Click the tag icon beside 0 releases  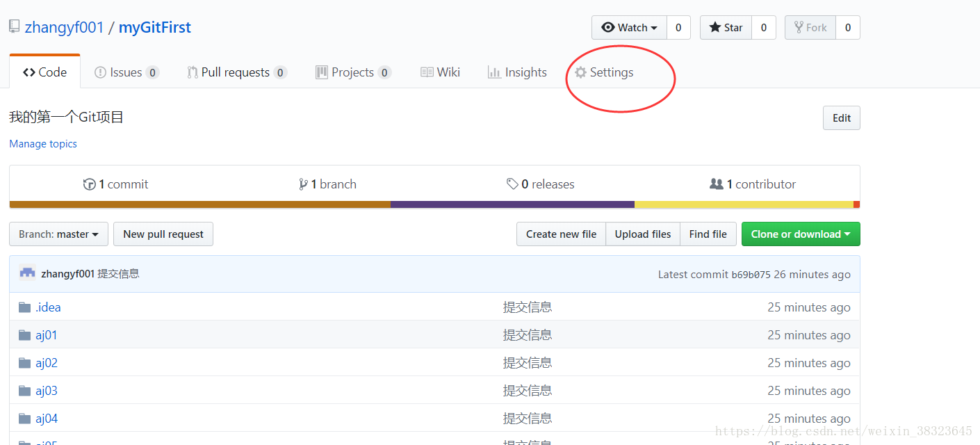point(512,184)
